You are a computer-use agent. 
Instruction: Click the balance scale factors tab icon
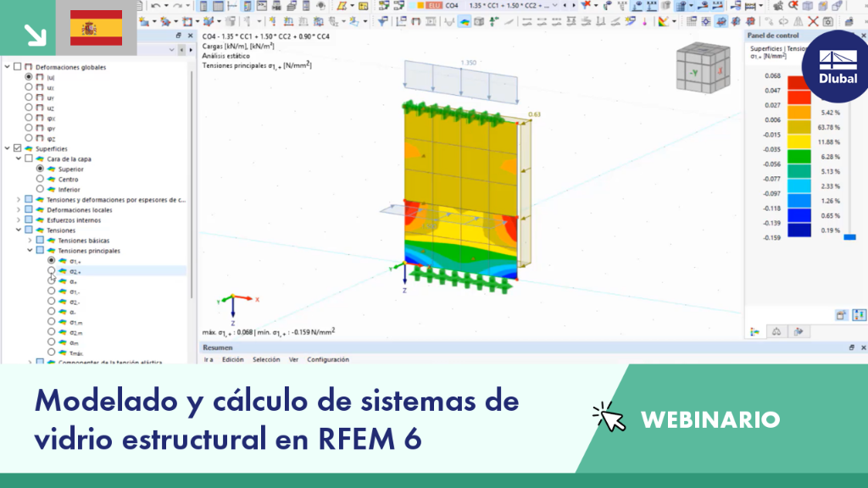776,331
